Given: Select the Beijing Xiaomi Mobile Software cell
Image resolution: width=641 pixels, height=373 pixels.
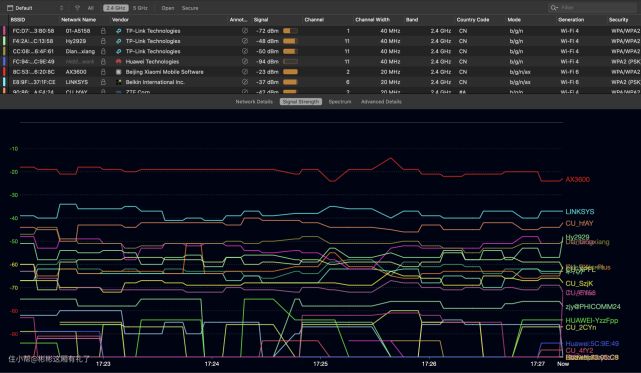Looking at the screenshot, I should pyautogui.click(x=164, y=72).
